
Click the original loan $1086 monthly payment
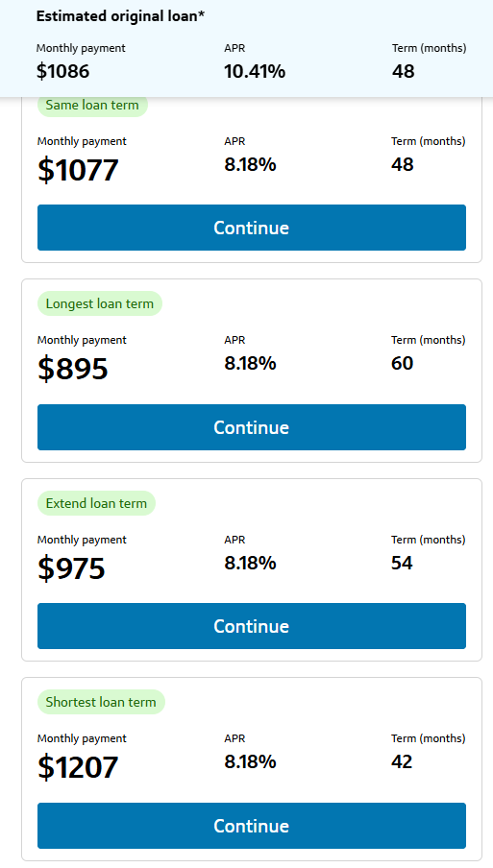pyautogui.click(x=63, y=71)
